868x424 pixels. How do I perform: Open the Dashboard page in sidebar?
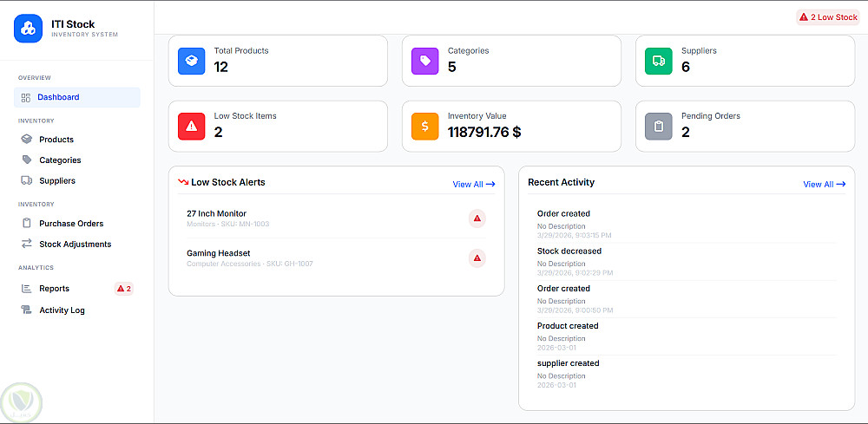click(58, 97)
